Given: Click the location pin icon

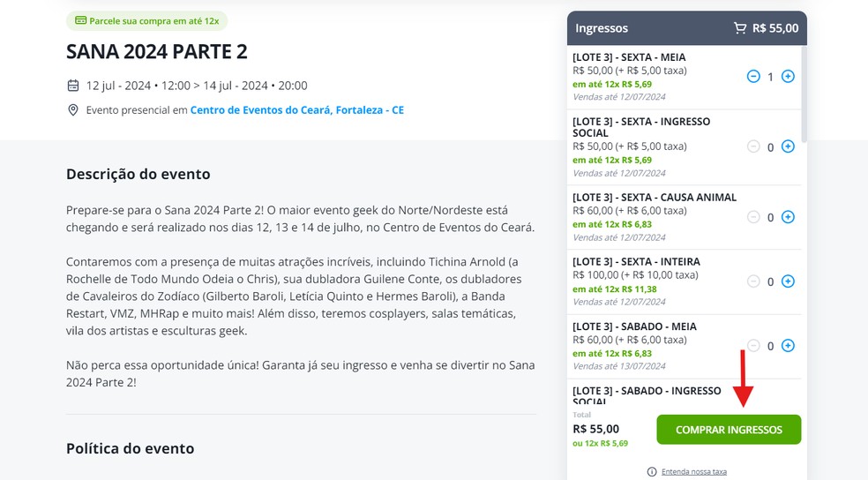Looking at the screenshot, I should pos(73,110).
